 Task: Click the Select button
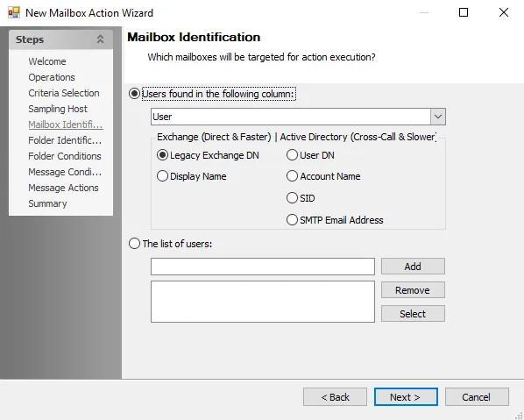tap(413, 314)
